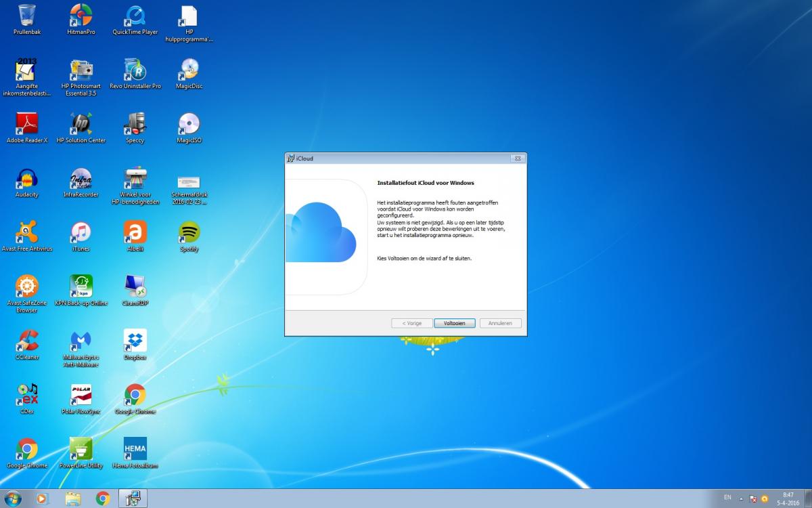Click the EN language indicator
Viewport: 812px width, 508px height.
tap(727, 498)
